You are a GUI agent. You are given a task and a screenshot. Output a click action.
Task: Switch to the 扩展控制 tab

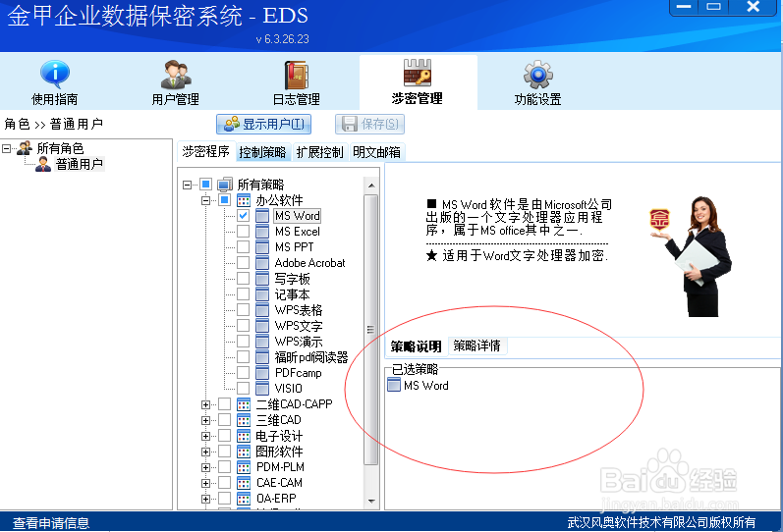coord(319,152)
